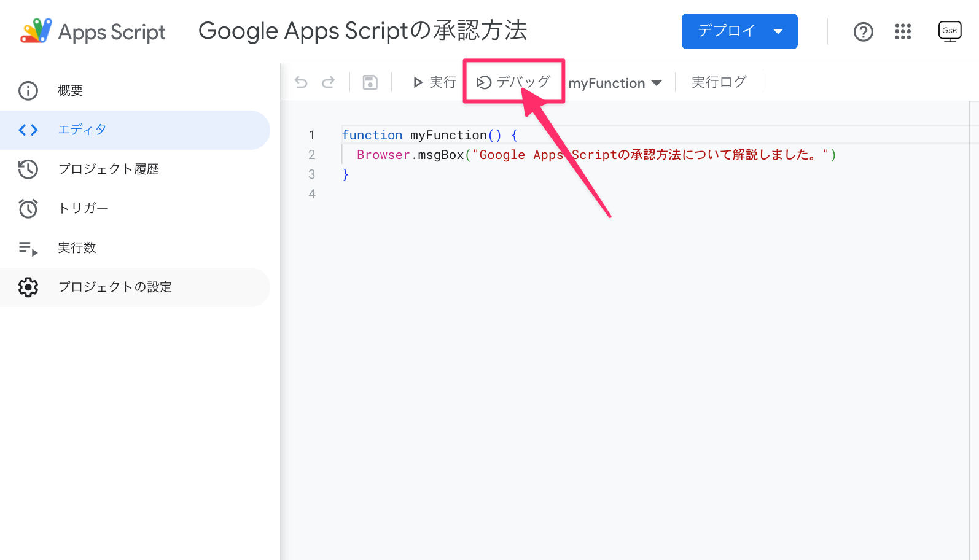979x560 pixels.
Task: Expand the デプロイ dropdown arrow
Action: tap(778, 31)
